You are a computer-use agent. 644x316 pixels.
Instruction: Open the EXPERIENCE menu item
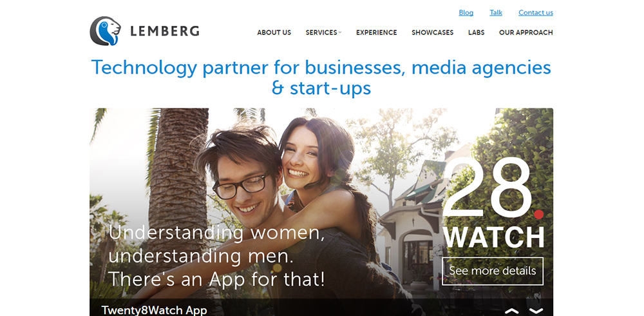coord(376,32)
